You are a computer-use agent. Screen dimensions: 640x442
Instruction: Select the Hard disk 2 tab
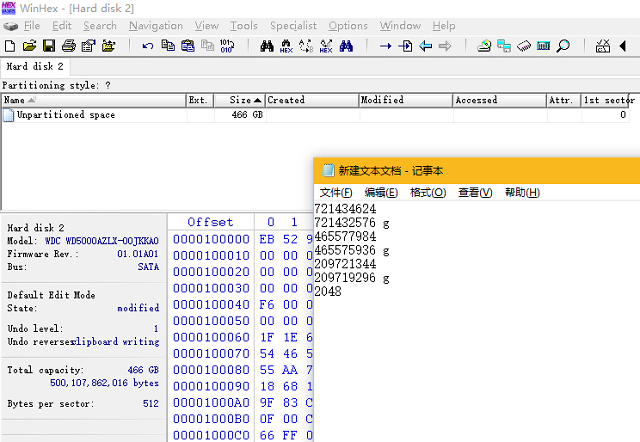35,67
